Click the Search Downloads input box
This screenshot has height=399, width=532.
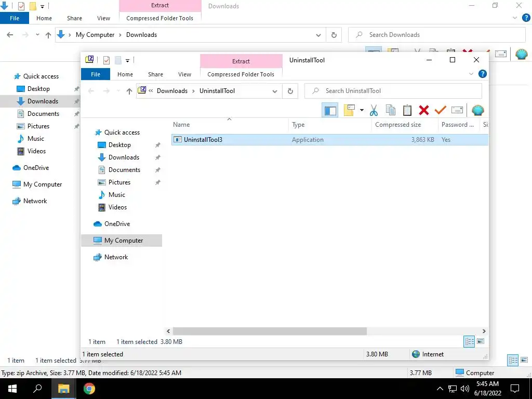click(437, 35)
